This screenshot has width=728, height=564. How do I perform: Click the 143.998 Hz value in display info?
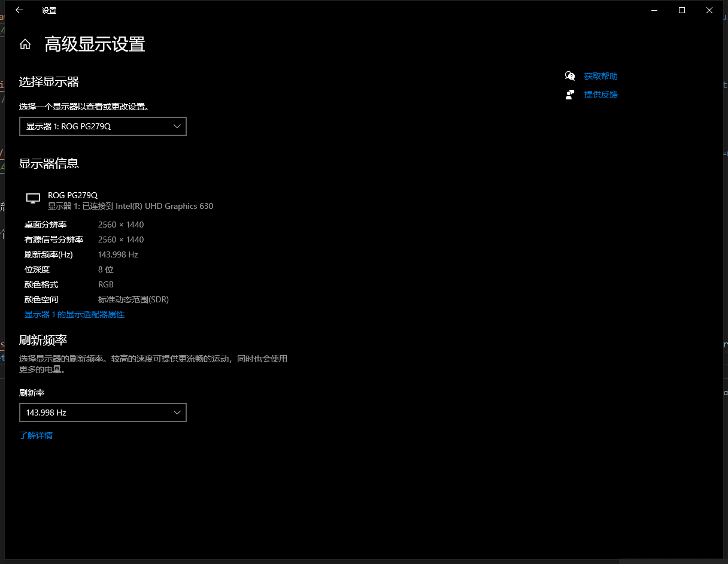118,254
